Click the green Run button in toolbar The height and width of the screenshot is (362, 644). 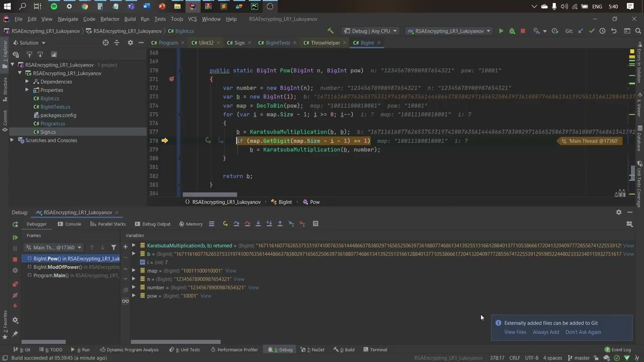point(501,31)
